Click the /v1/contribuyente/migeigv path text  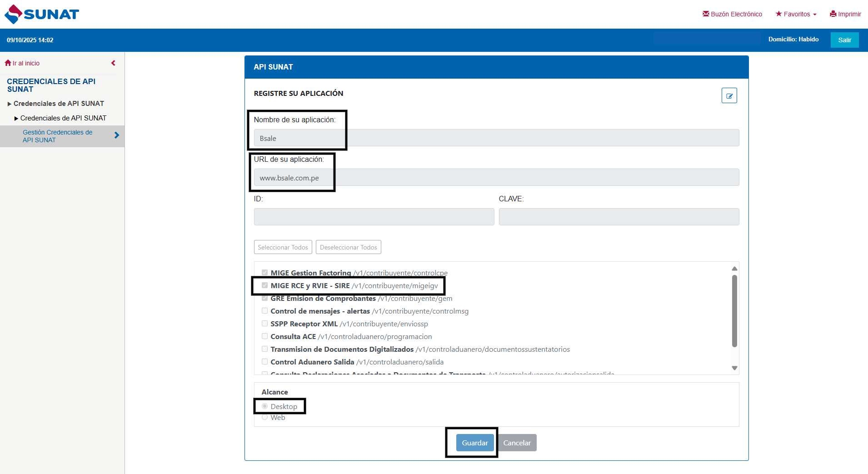394,285
